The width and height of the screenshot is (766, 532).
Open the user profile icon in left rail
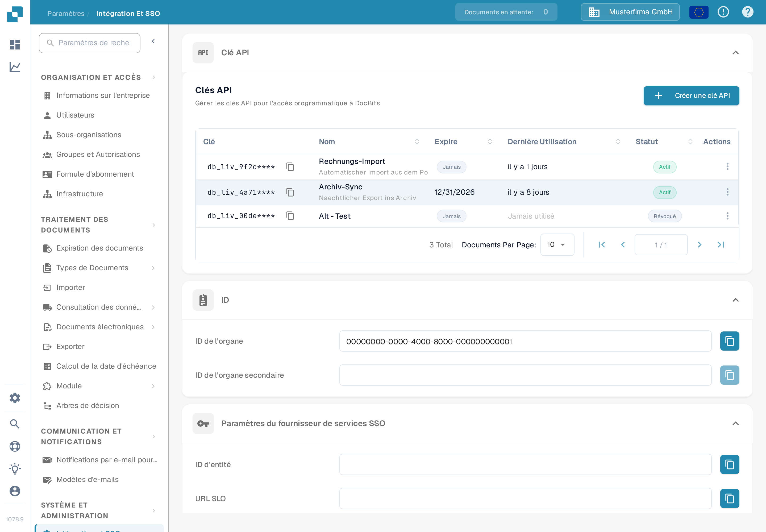pos(15,491)
